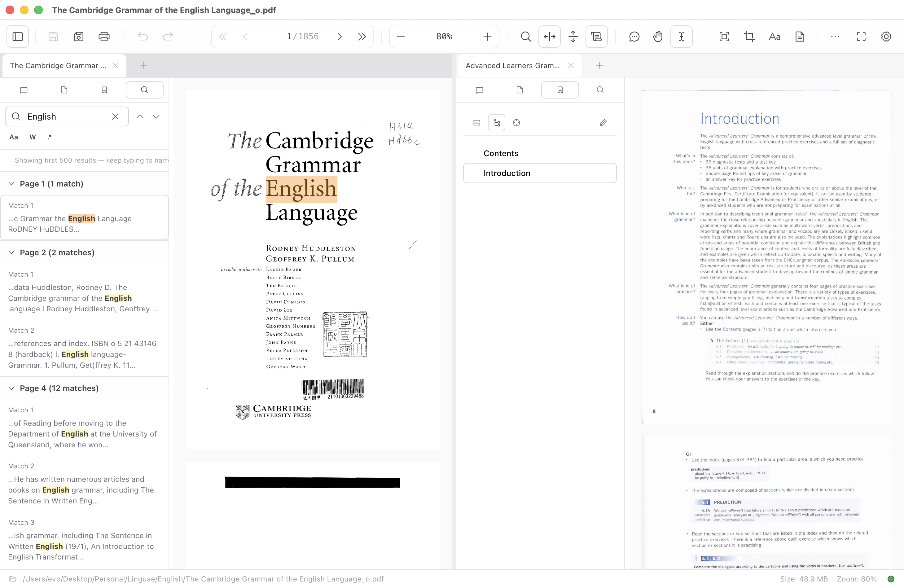Select Page 4 Match 1 Reading result
Screen dimensions: 904x588
[x=84, y=427]
